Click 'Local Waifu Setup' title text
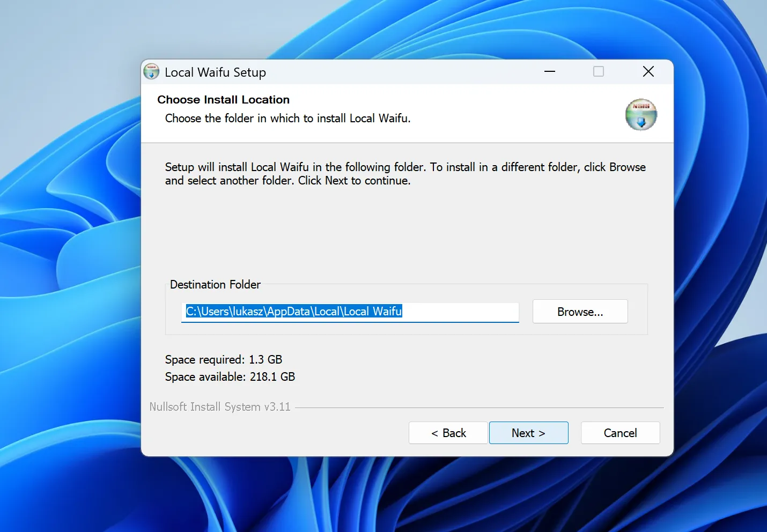Viewport: 767px width, 532px height. point(215,72)
